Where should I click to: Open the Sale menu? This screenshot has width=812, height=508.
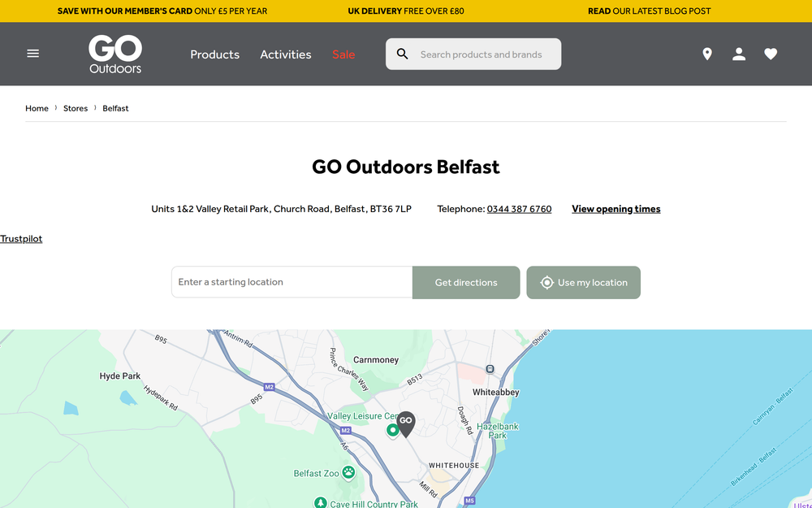pyautogui.click(x=343, y=54)
